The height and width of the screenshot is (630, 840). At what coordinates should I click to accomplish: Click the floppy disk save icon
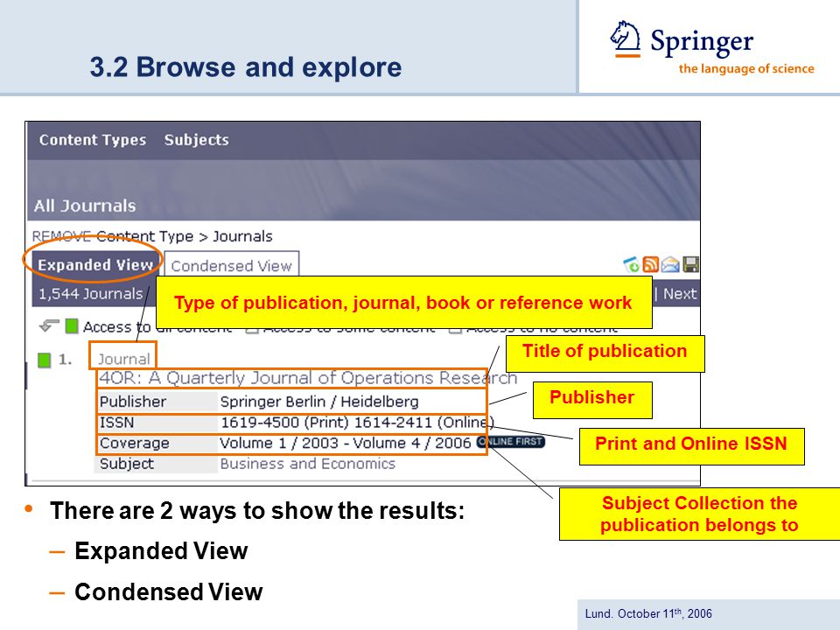pos(690,264)
